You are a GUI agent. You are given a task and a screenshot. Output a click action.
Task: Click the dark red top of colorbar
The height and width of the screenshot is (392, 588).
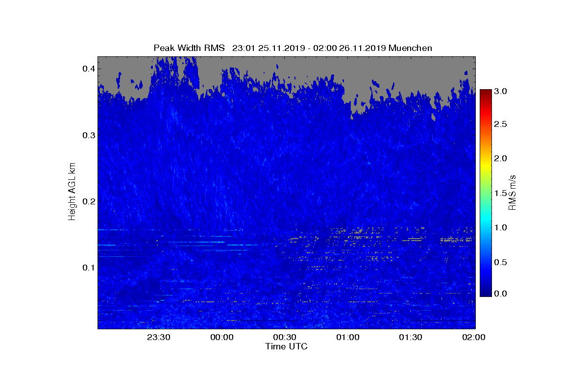tap(486, 92)
